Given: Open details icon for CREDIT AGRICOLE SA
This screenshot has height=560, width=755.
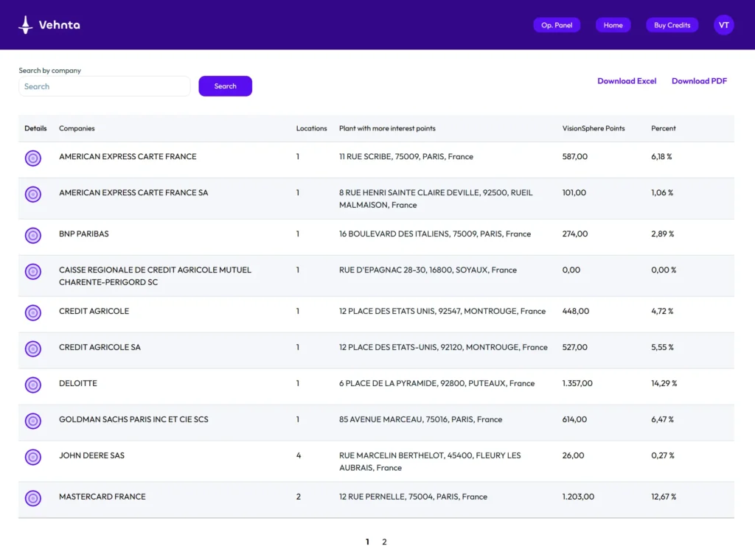Looking at the screenshot, I should (x=33, y=349).
